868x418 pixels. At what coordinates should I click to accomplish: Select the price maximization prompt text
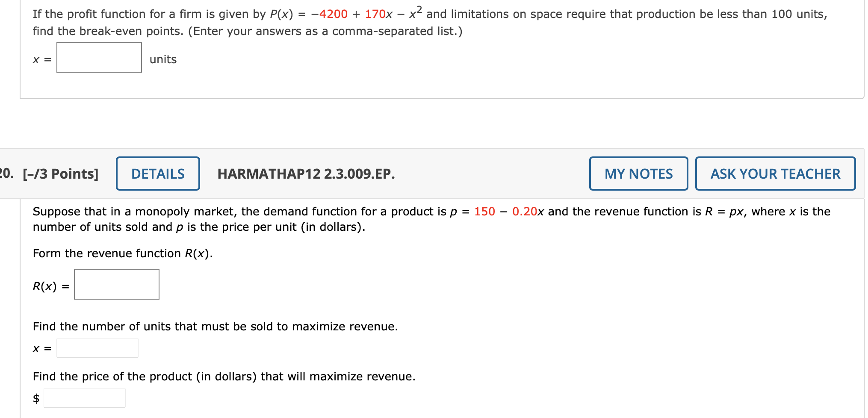[224, 376]
